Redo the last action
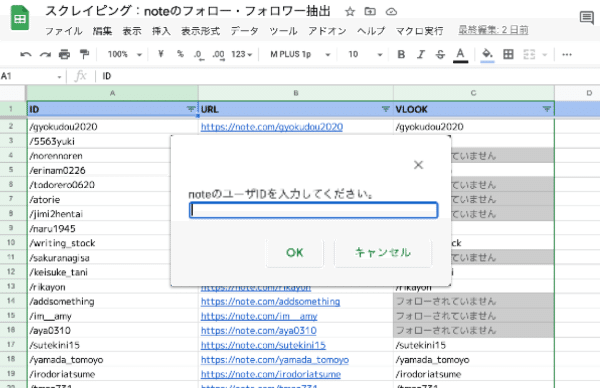The width and height of the screenshot is (600, 388). pos(45,54)
